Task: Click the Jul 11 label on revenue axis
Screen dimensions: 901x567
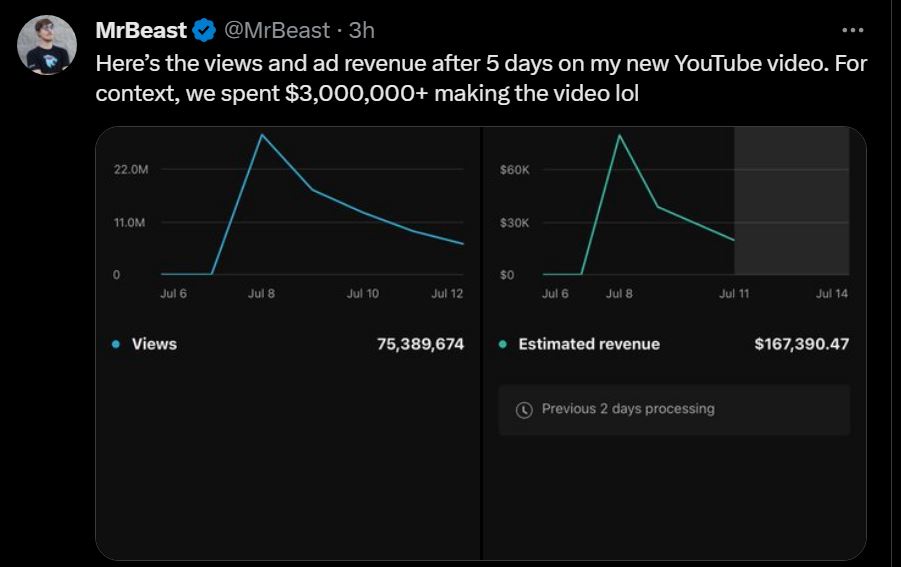Action: [x=734, y=294]
